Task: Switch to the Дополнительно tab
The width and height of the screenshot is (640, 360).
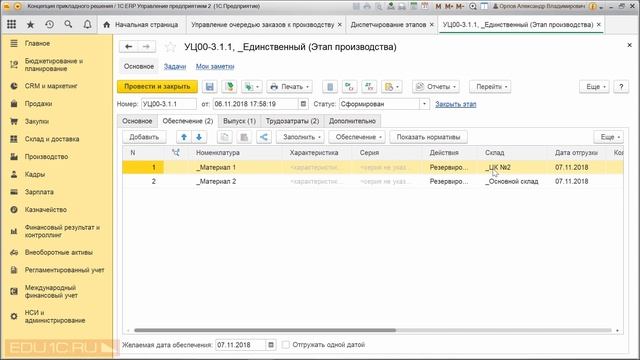Action: (352, 121)
